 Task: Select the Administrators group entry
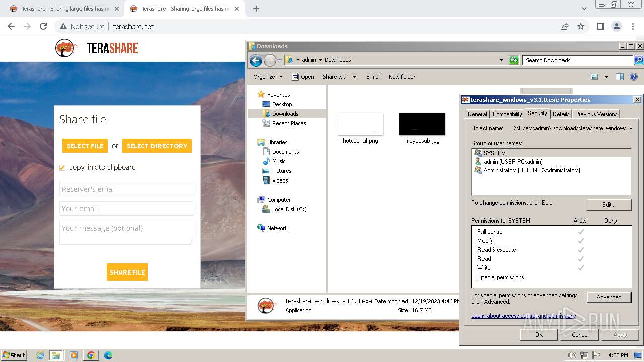click(552, 170)
